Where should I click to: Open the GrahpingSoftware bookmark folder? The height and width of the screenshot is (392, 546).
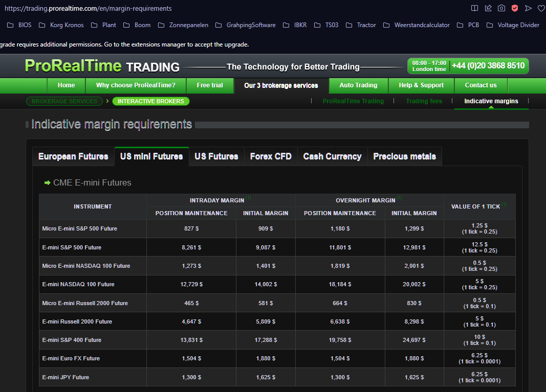pos(246,25)
